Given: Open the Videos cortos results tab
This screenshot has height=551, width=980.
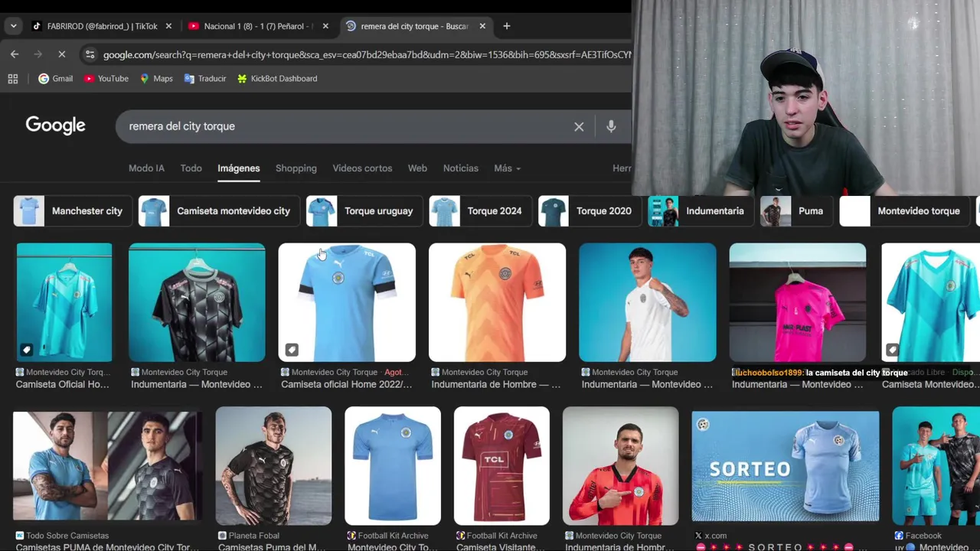Looking at the screenshot, I should 362,168.
